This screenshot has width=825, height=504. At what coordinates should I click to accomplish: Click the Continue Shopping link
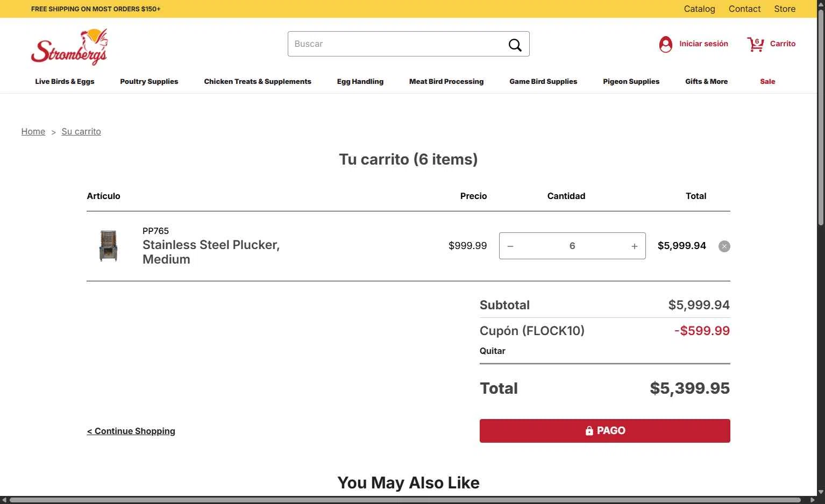point(131,431)
